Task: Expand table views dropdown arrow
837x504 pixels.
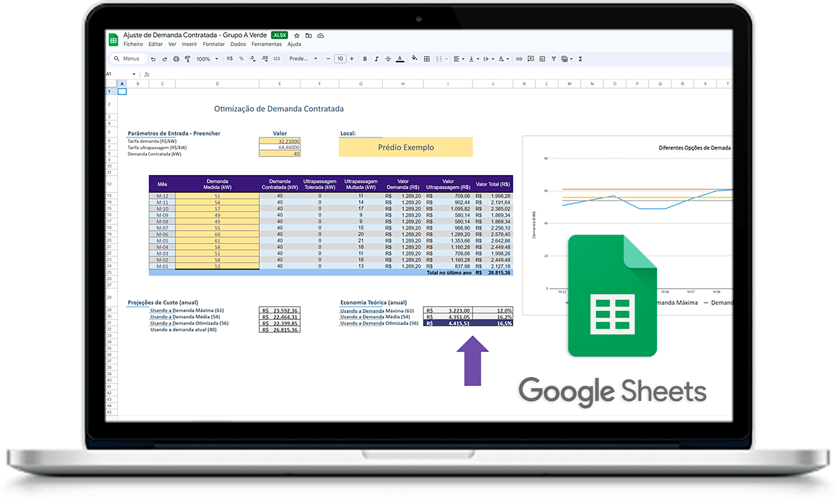Action: click(571, 59)
